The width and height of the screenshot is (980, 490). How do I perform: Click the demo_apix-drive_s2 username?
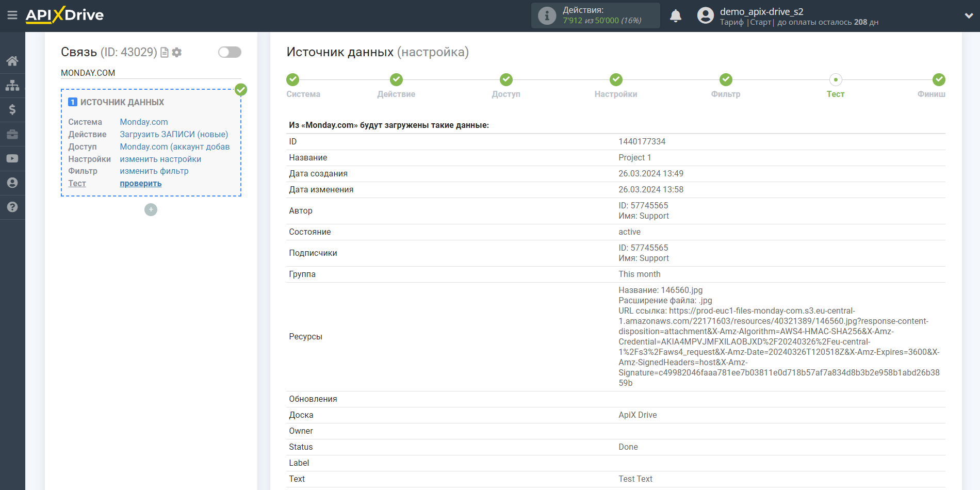[x=761, y=11]
